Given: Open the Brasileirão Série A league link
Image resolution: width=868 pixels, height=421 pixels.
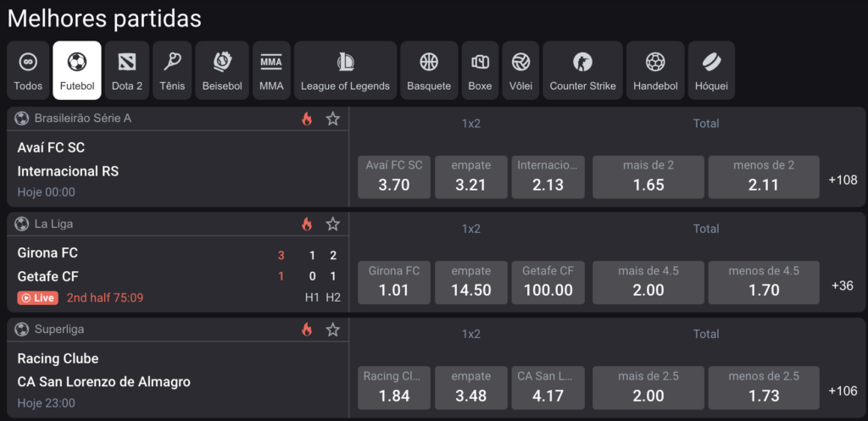Looking at the screenshot, I should tap(82, 119).
